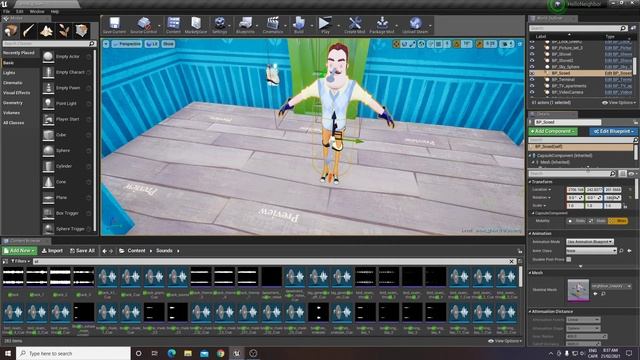Click the Cone geometry icon

coord(48,182)
